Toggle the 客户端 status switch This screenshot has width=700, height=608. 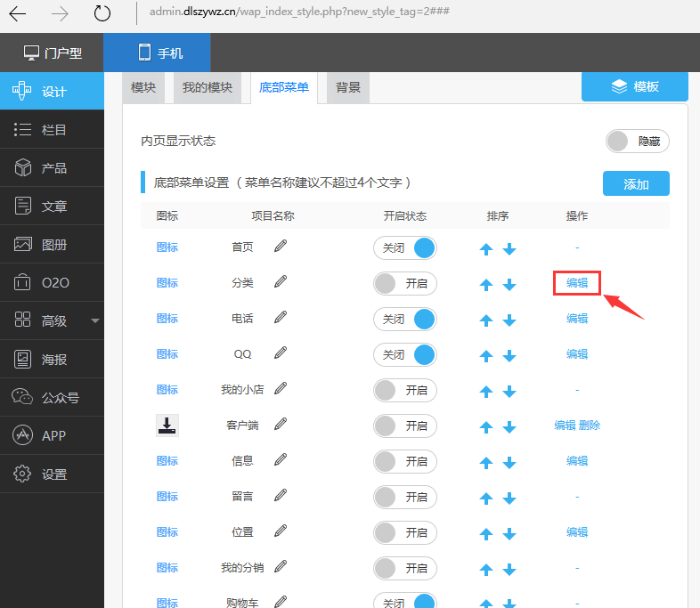[x=405, y=426]
